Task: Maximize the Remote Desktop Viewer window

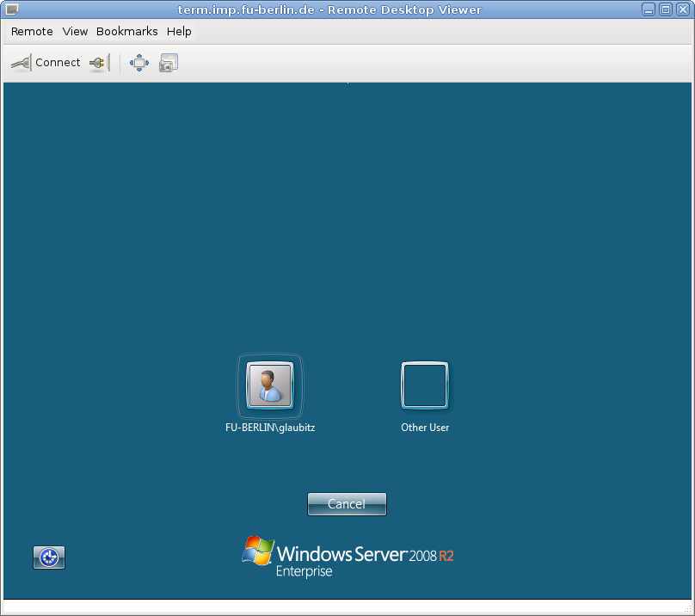Action: (x=666, y=9)
